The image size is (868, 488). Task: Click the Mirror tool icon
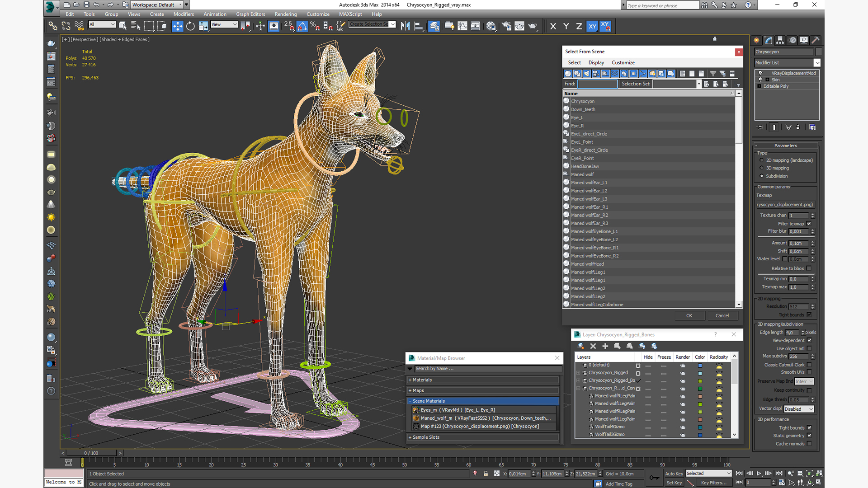click(x=406, y=26)
